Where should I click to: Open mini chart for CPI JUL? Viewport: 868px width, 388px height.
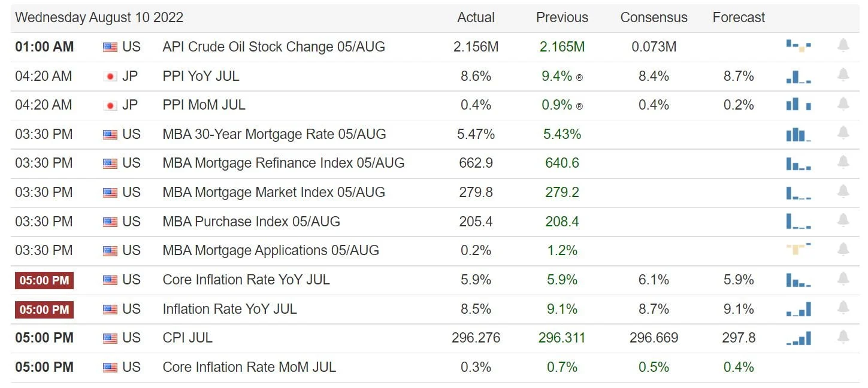tap(799, 338)
